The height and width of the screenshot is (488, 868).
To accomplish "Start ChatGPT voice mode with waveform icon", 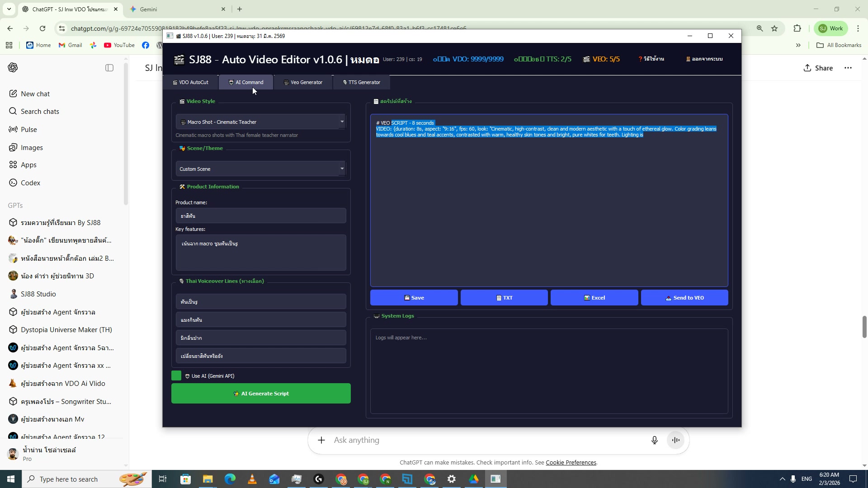I will click(675, 440).
